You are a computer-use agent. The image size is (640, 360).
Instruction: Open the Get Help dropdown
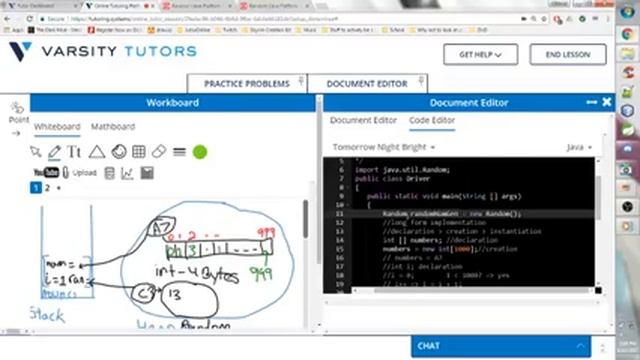click(480, 54)
